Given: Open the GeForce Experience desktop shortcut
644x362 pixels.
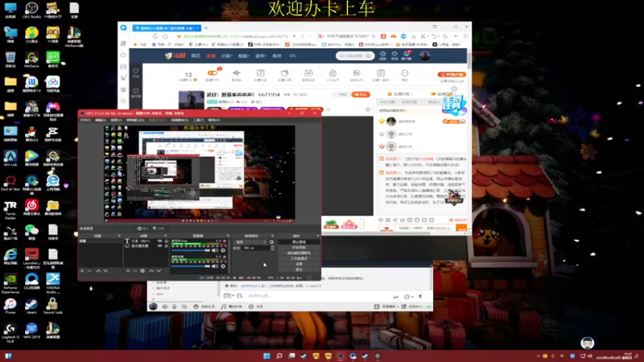Looking at the screenshot, I should [x=10, y=283].
